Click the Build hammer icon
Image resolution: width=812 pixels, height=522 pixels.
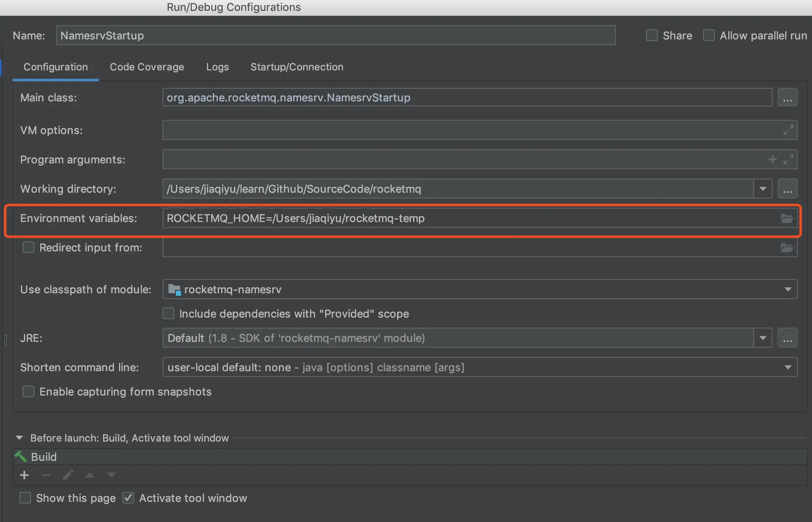point(21,457)
